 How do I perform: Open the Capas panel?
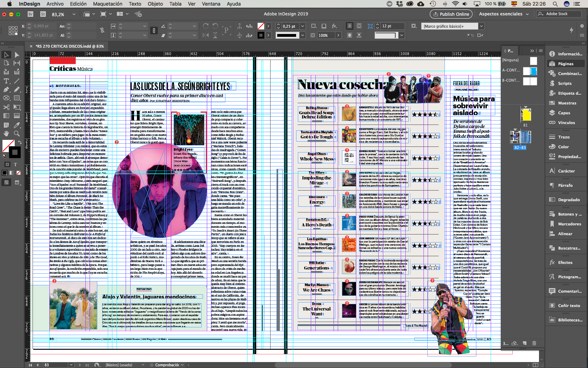(564, 113)
